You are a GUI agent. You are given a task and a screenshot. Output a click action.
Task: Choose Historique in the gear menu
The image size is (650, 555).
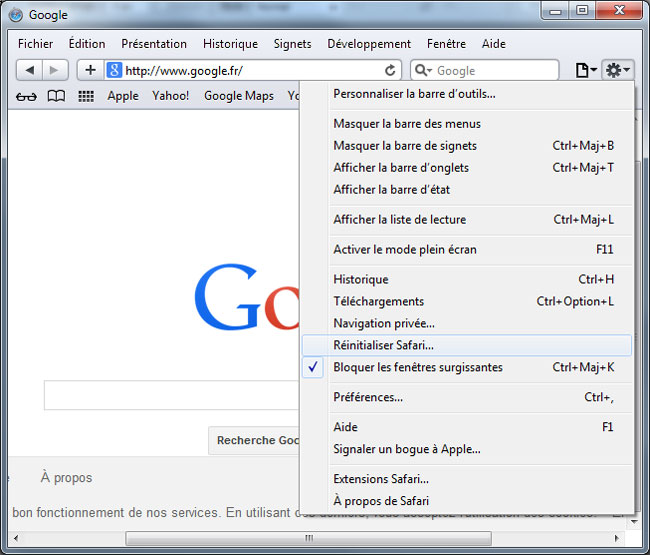[x=467, y=279]
